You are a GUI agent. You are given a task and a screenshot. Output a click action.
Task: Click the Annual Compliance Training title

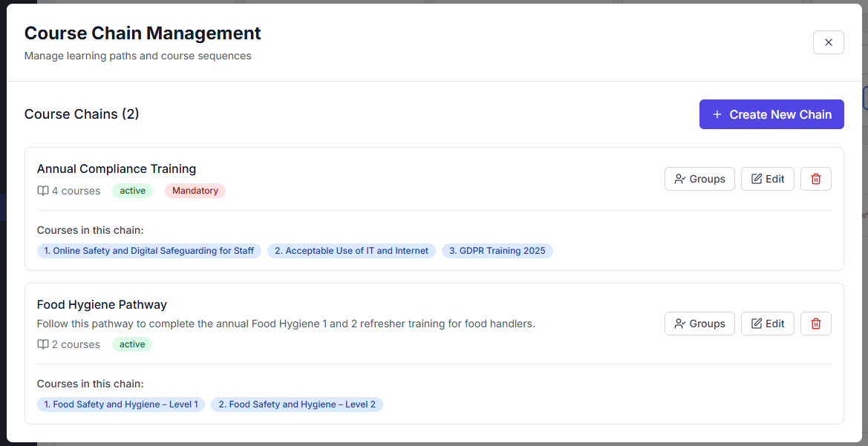[117, 169]
